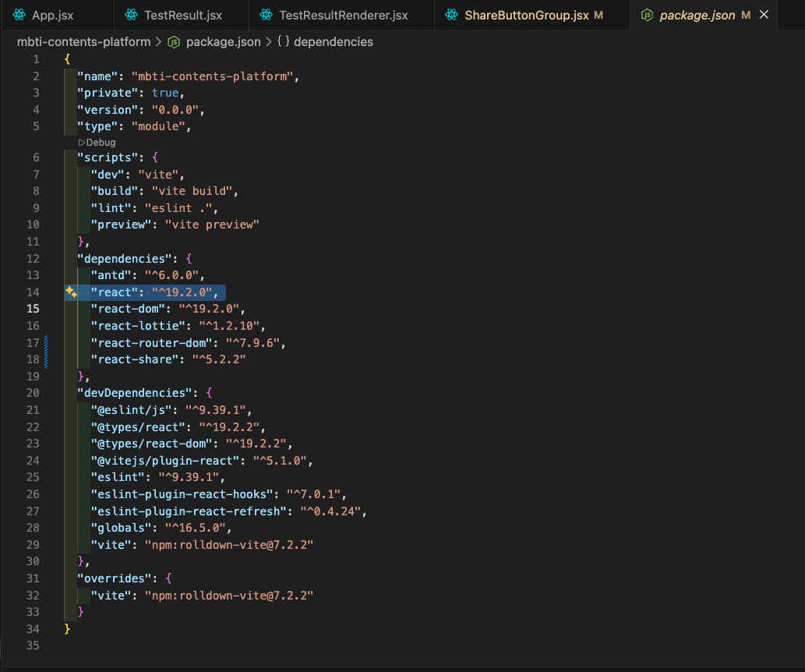The height and width of the screenshot is (672, 805).
Task: Click the "dev" script key
Action: coord(108,175)
